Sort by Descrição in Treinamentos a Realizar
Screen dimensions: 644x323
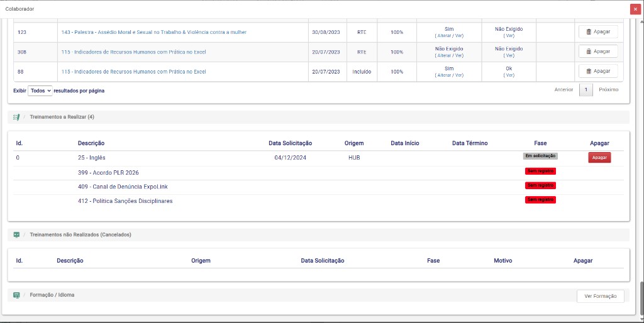click(91, 143)
